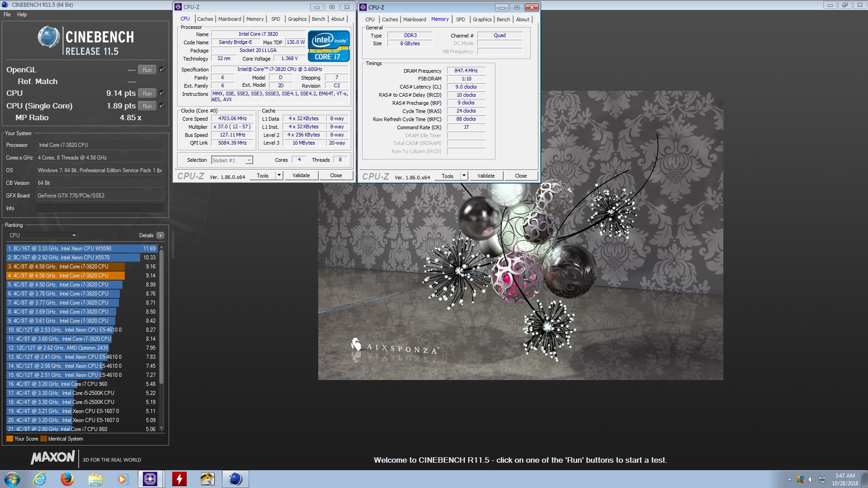Click Close button in right CPU-Z window
The width and height of the screenshot is (868, 488).
click(521, 176)
